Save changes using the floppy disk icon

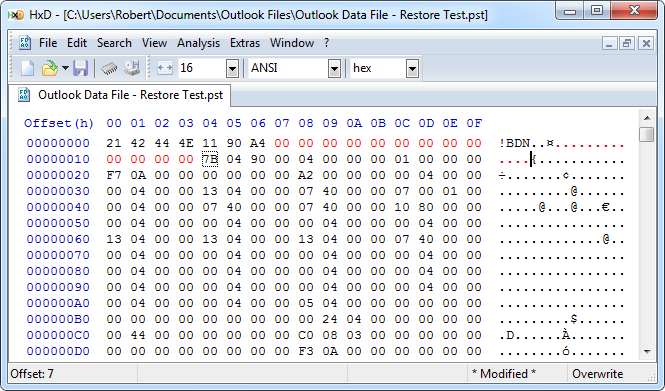point(80,68)
